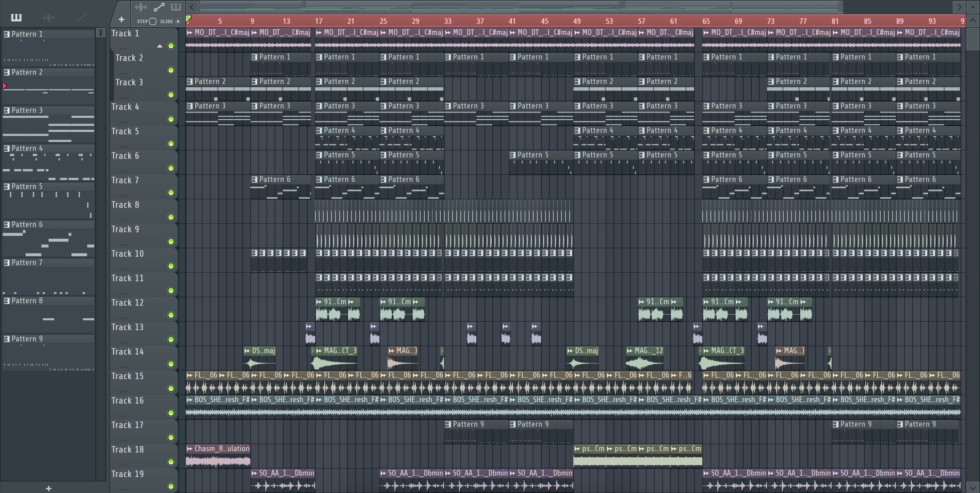
Task: Mute Track 14 using its green LED
Action: pos(171,364)
